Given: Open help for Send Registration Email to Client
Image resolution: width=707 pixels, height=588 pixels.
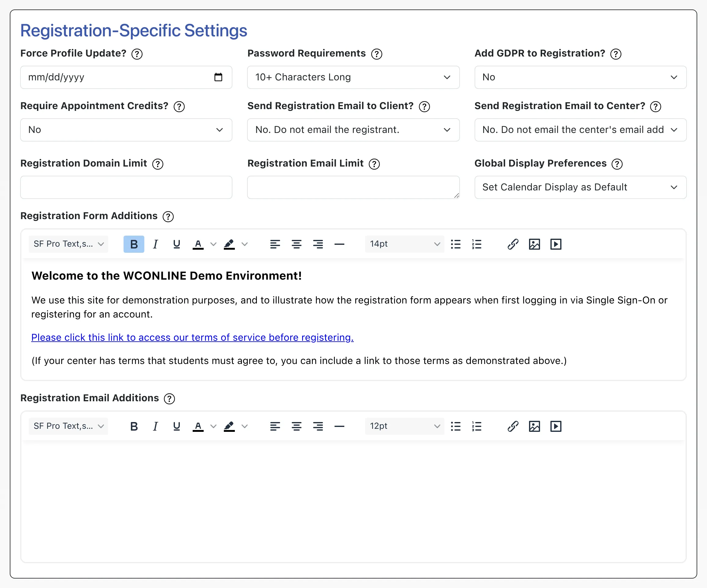Looking at the screenshot, I should (x=424, y=106).
